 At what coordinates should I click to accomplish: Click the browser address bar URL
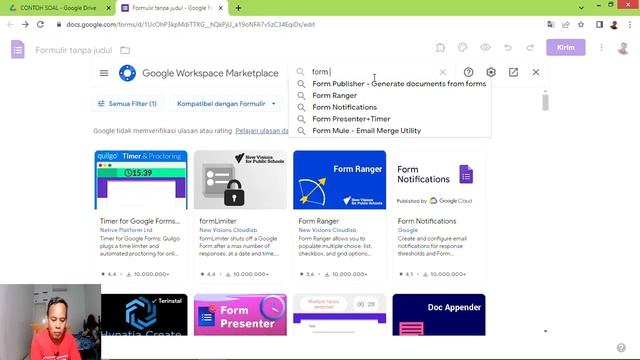[x=191, y=24]
